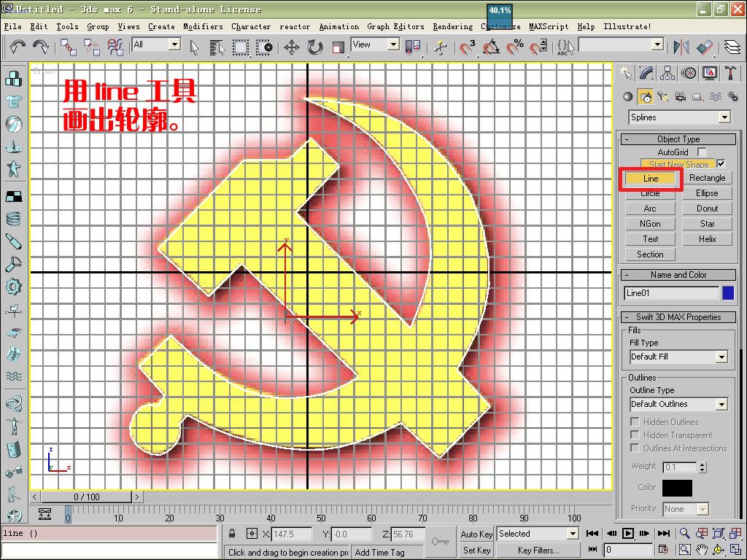Select the Select and Rotate tool
The width and height of the screenshot is (747, 560).
pos(315,47)
